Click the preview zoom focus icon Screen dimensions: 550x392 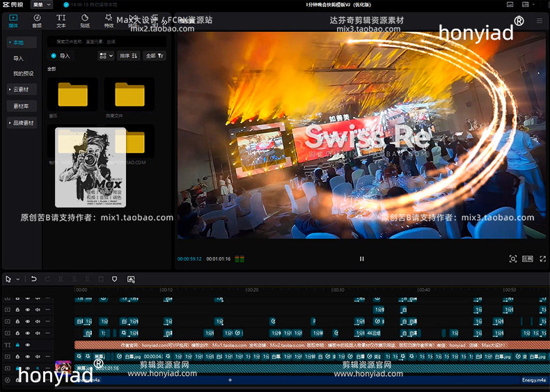point(513,259)
